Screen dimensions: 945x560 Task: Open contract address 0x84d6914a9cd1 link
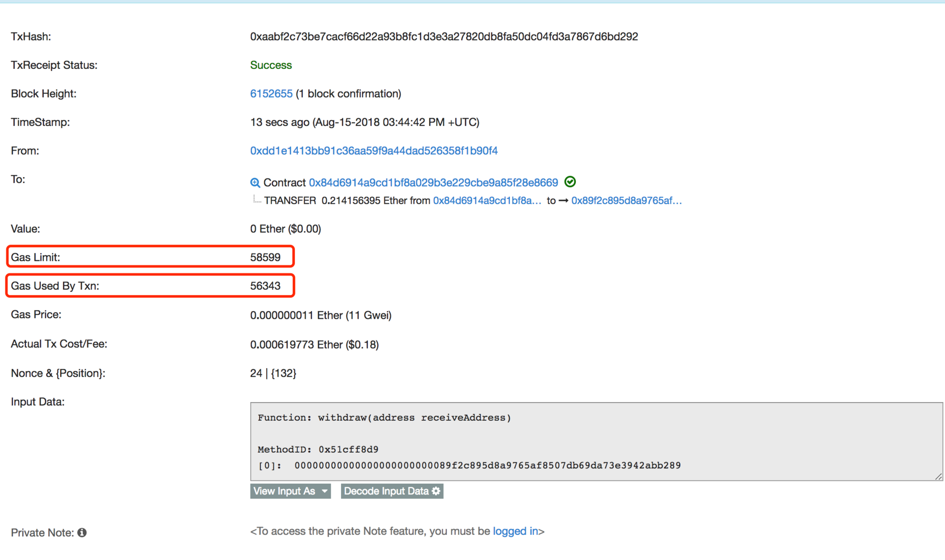(433, 183)
